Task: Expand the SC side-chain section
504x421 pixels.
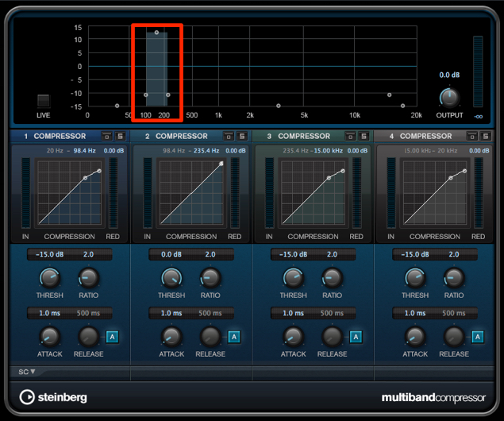Action: click(26, 372)
